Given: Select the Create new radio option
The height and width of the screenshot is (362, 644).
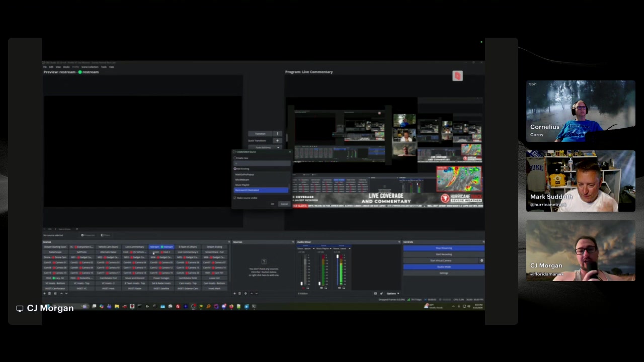Looking at the screenshot, I should click(x=235, y=158).
